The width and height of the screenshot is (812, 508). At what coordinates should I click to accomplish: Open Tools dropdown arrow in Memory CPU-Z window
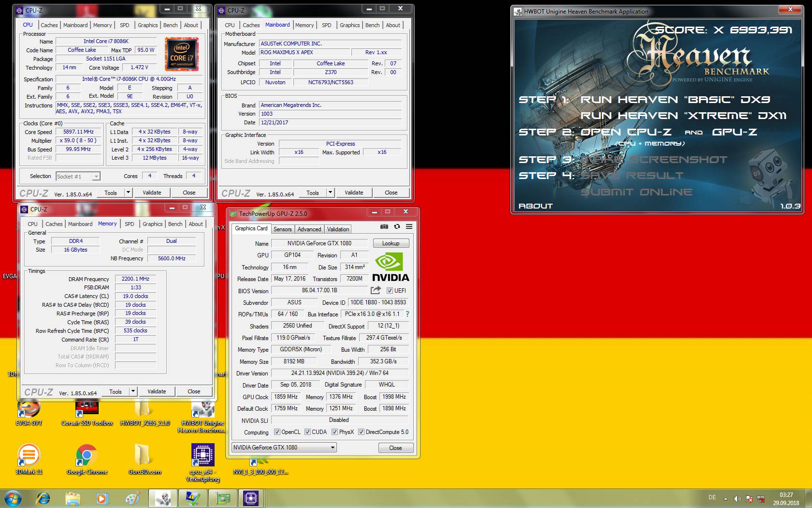coord(133,391)
